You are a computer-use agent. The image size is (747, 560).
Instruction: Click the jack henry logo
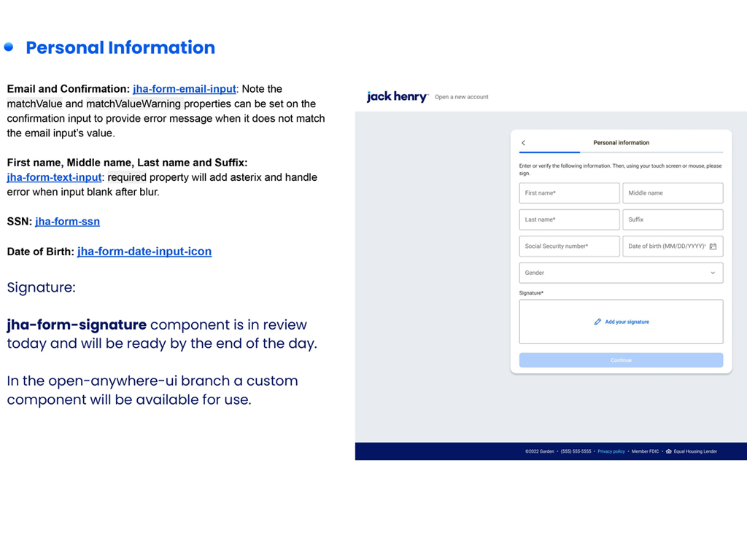pyautogui.click(x=397, y=96)
